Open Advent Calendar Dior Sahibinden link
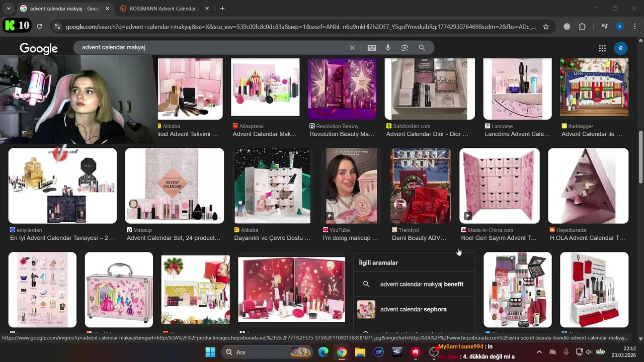Viewport: 644px width, 362px height. (427, 134)
